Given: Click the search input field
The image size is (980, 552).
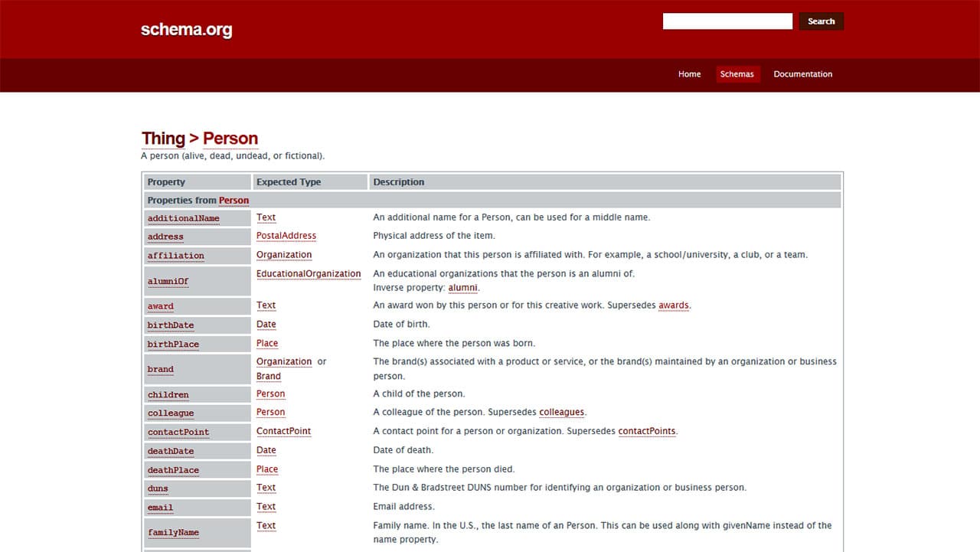Looking at the screenshot, I should pyautogui.click(x=727, y=21).
